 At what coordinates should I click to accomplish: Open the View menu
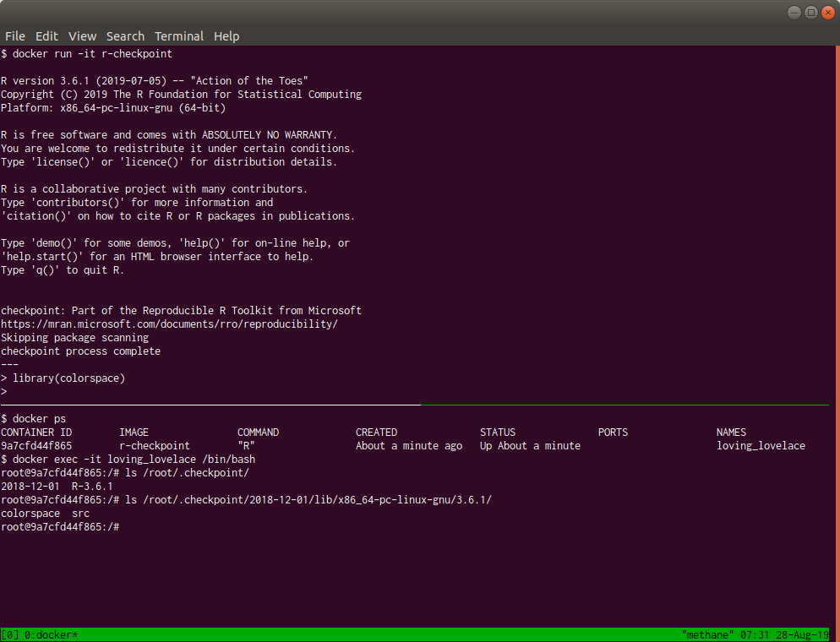coord(82,36)
